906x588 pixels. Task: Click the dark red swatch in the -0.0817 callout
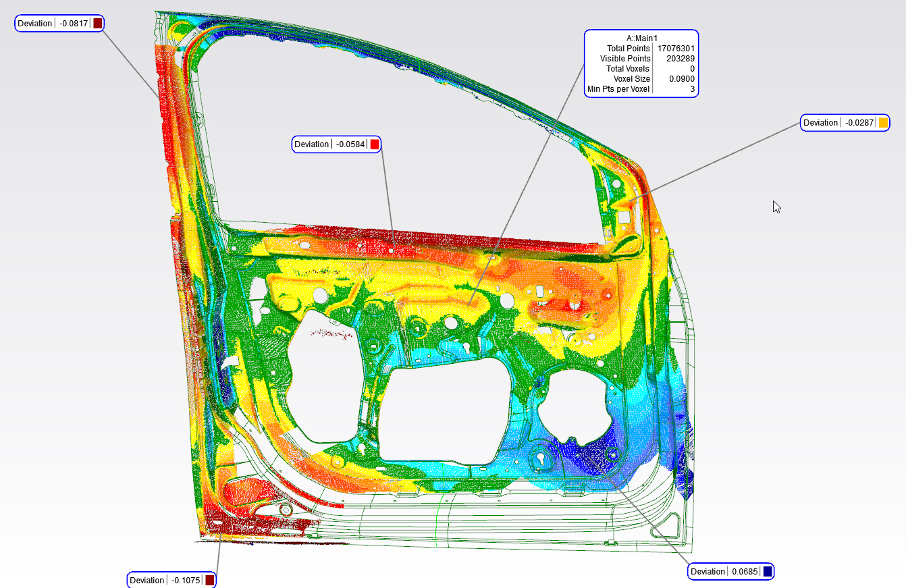99,22
